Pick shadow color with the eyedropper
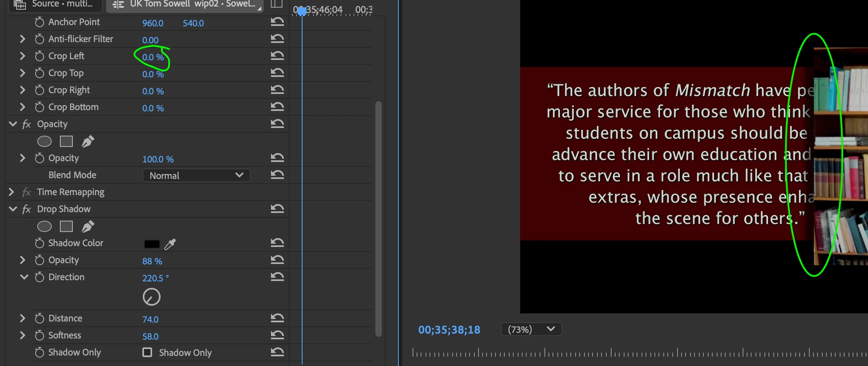Screen dimensions: 868x366 point(170,244)
